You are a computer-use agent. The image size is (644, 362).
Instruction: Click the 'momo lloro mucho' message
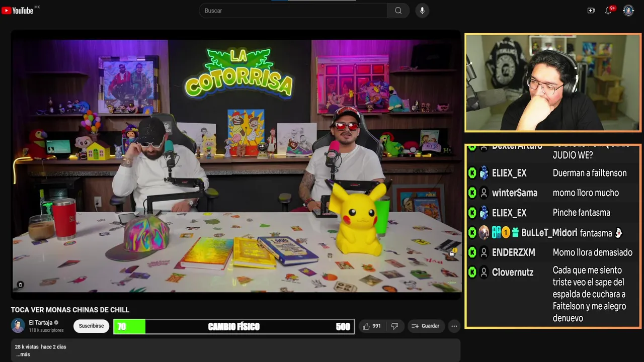[586, 193]
